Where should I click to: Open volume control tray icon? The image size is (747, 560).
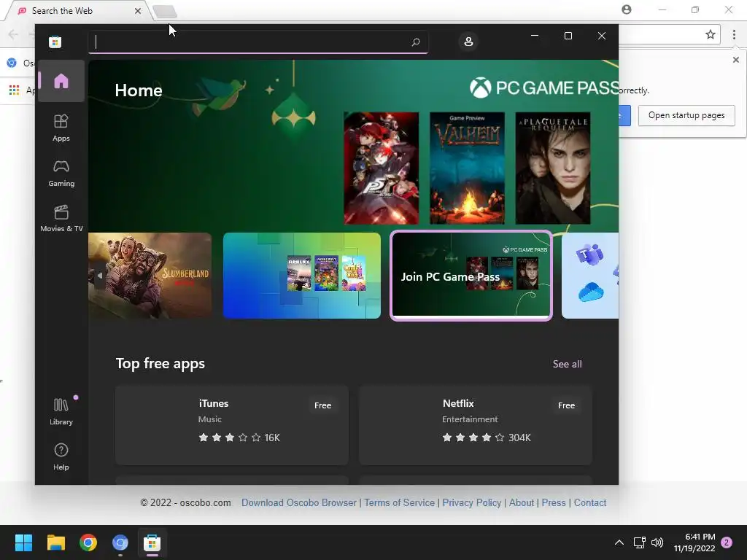point(657,542)
